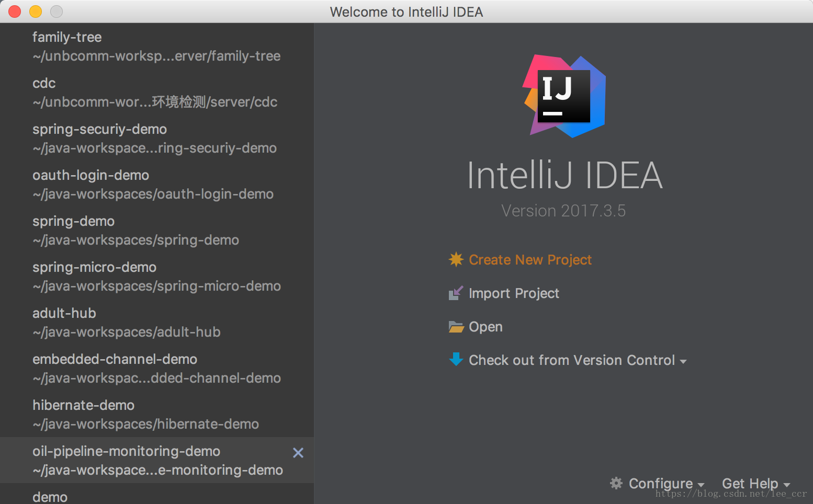Screen dimensions: 813x504
Task: Minimize the window with yellow button
Action: tap(36, 12)
